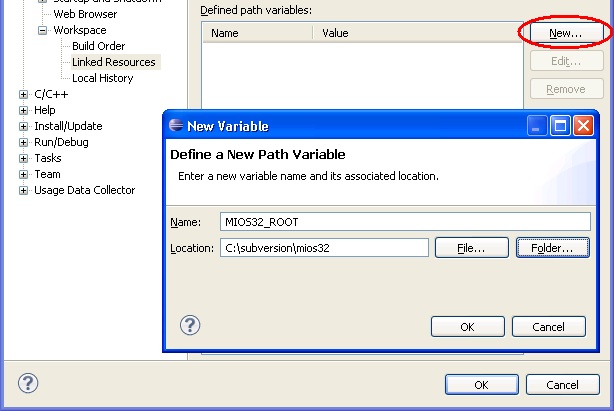
Task: Click the Location path text field
Action: click(324, 247)
